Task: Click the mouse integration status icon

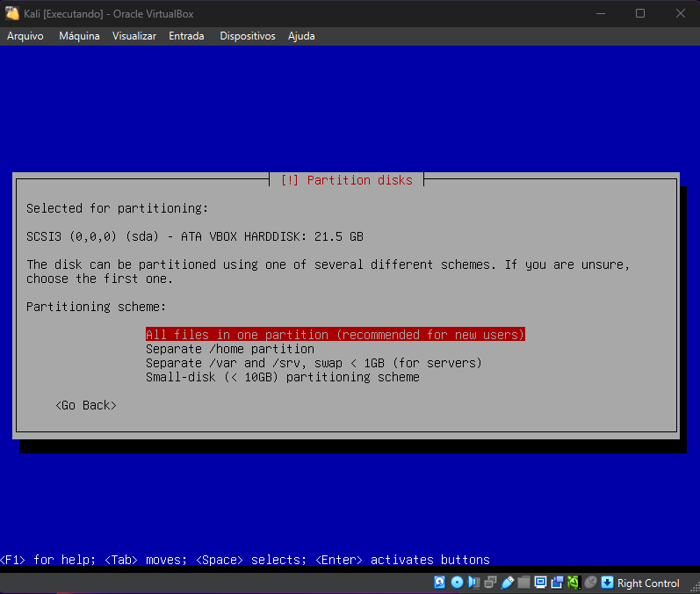Action: (x=590, y=583)
